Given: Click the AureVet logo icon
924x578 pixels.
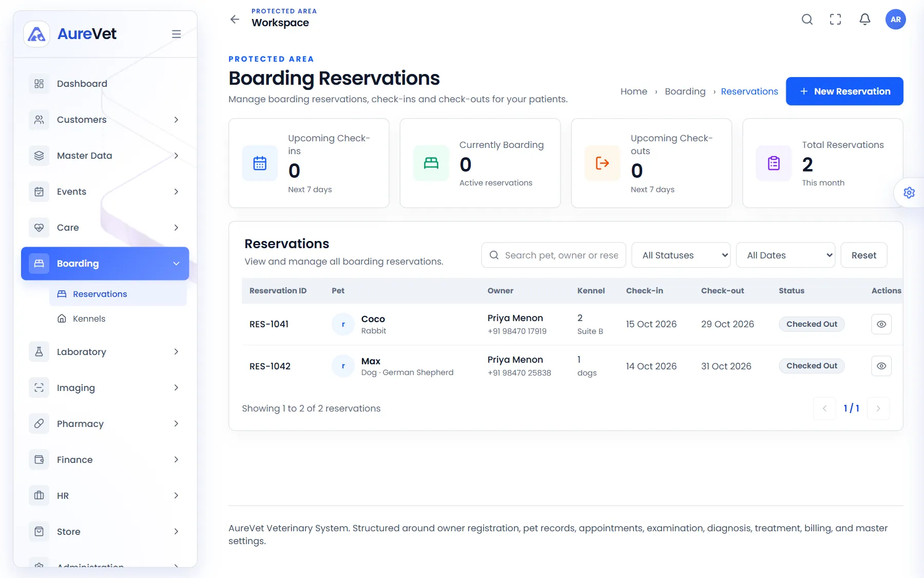Looking at the screenshot, I should (36, 34).
